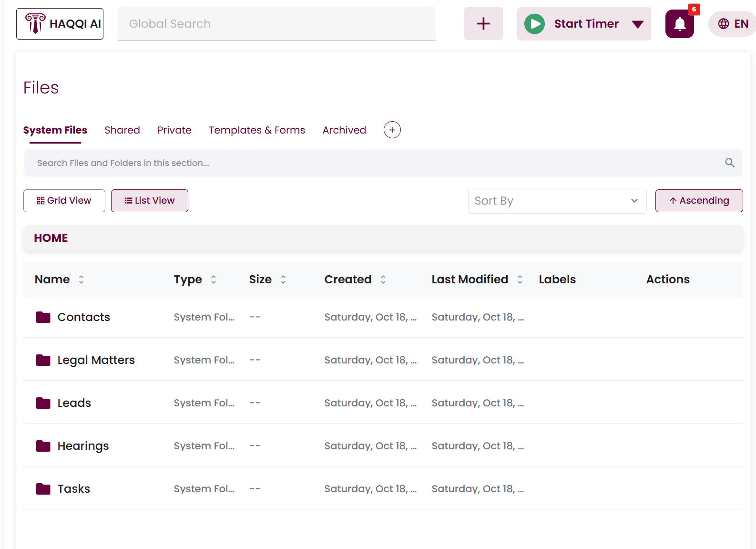Image resolution: width=756 pixels, height=549 pixels.
Task: Click Contacts row created date
Action: click(x=371, y=317)
